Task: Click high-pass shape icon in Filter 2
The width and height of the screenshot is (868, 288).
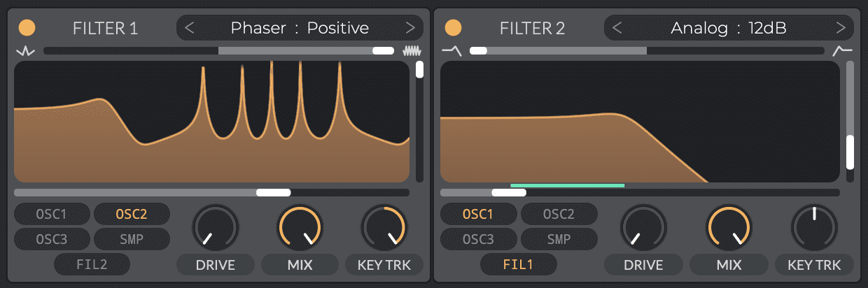Action: point(843,51)
